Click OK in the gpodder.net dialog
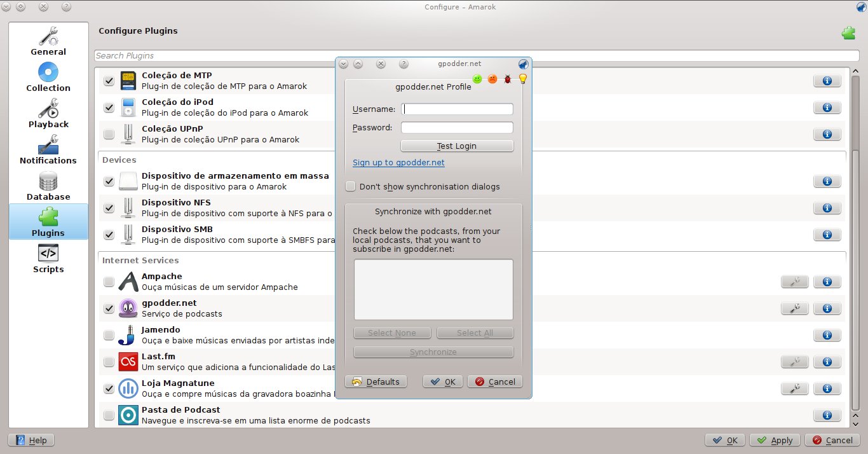The height and width of the screenshot is (454, 868). pyautogui.click(x=443, y=382)
